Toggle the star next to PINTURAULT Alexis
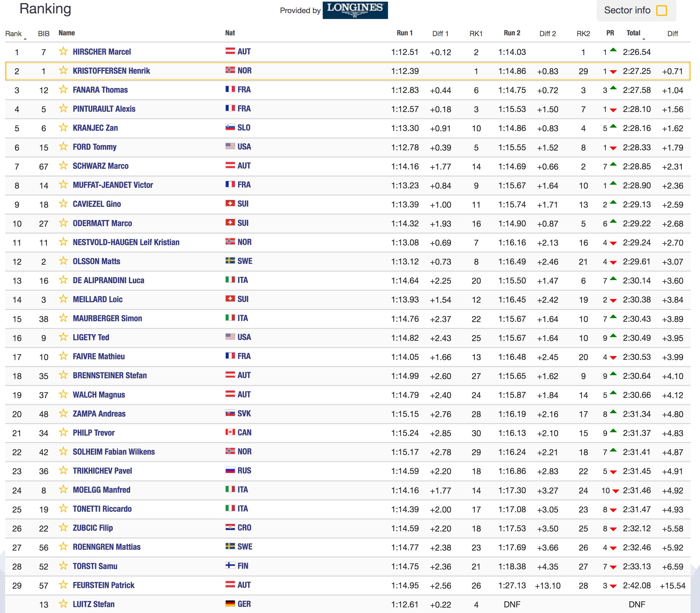700x613 pixels. [63, 109]
